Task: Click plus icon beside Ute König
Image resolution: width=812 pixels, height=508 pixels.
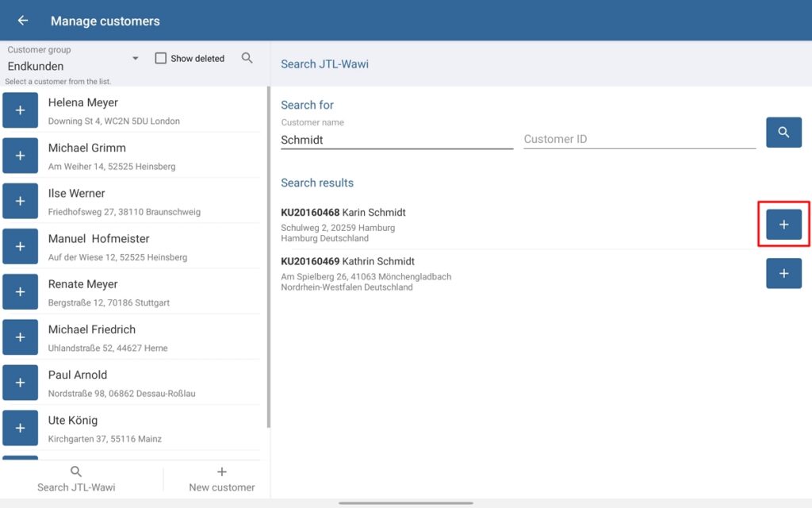Action: point(21,428)
